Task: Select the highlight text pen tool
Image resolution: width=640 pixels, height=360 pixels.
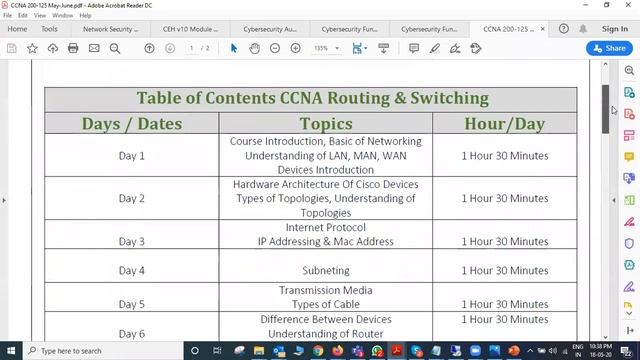Action: coord(435,48)
